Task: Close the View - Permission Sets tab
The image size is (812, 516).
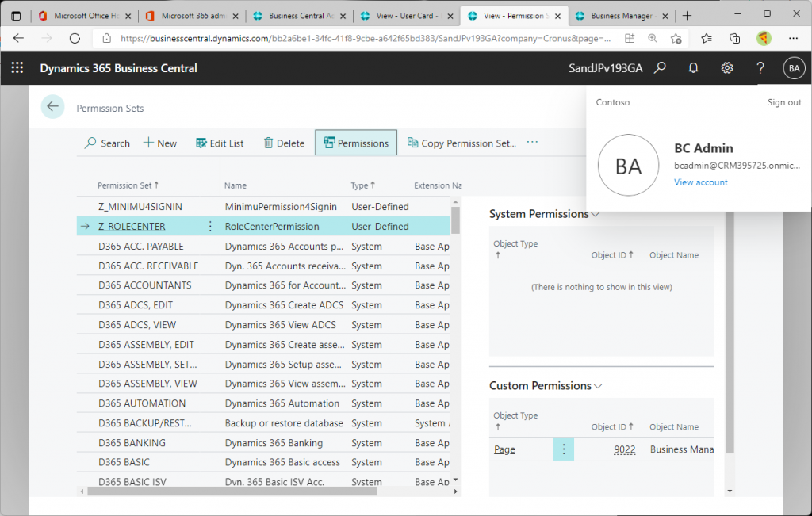Action: [557, 16]
